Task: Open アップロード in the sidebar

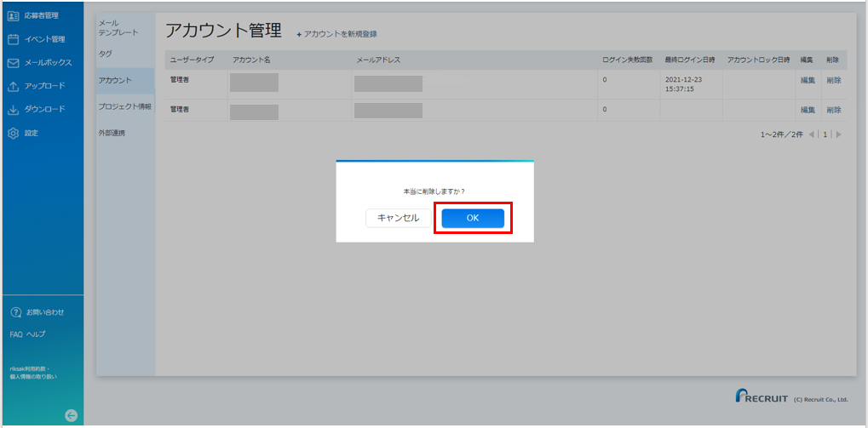Action: 45,86
